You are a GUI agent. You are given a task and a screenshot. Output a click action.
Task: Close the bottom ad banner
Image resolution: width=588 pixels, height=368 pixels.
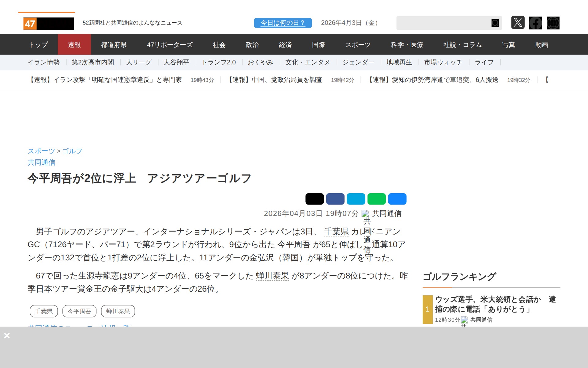point(7,335)
